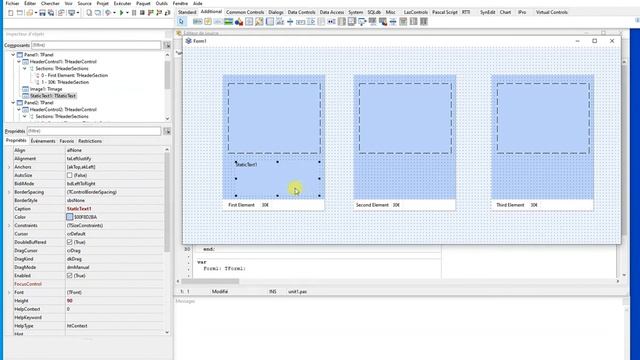Pick the TImage component in palette
The image size is (640, 360).
click(228, 21)
